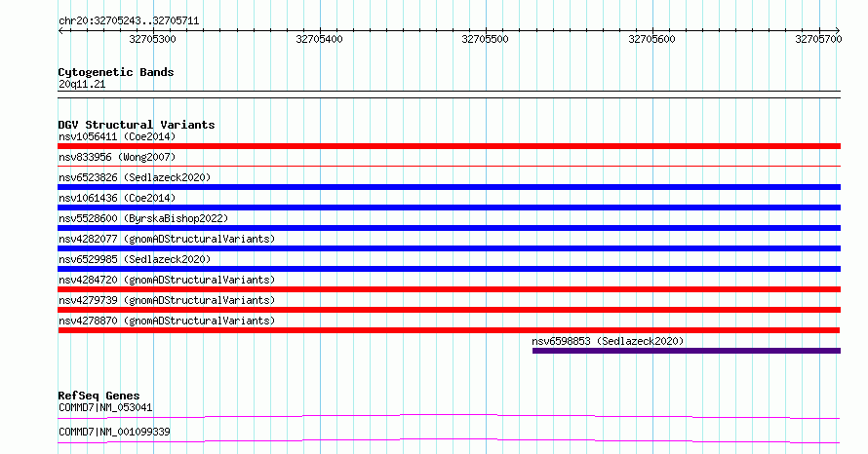This screenshot has height=454, width=868.
Task: Click the nsv6523826 (Sedlazeck2020) blue bar
Action: (x=449, y=187)
